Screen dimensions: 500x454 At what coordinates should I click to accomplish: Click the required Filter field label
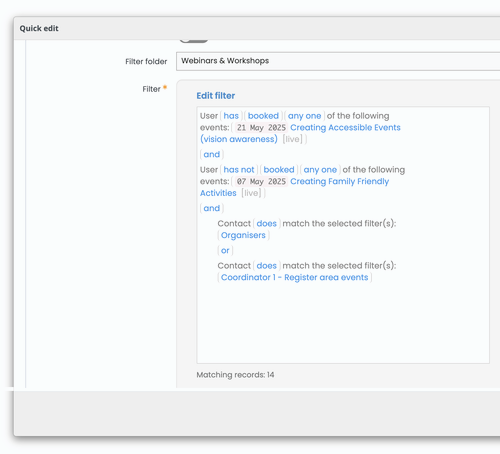(152, 89)
